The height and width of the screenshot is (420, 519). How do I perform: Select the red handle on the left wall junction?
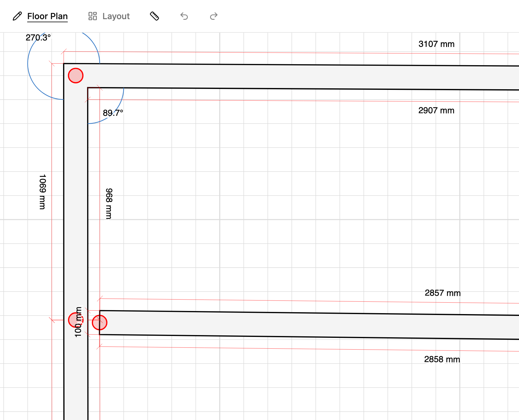click(76, 320)
